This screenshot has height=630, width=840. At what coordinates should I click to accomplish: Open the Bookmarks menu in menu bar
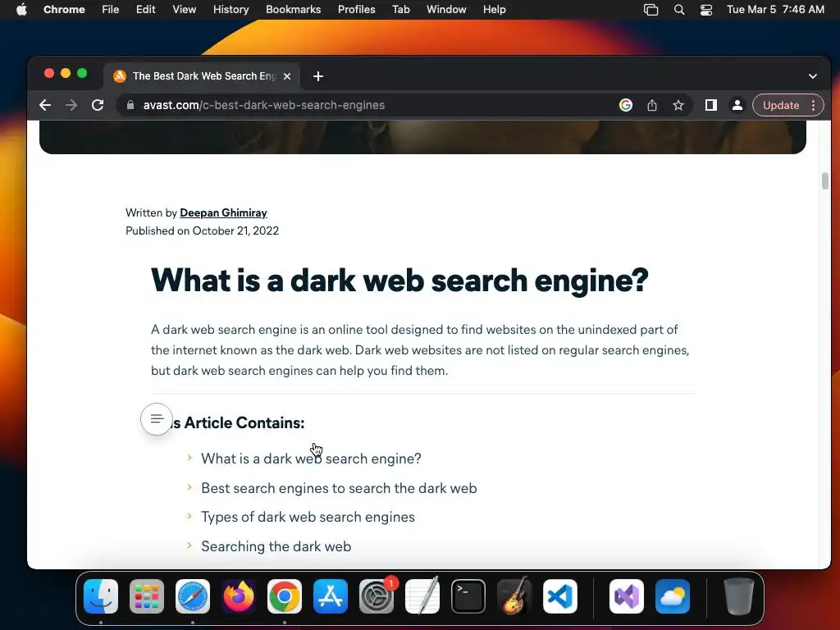click(x=293, y=10)
